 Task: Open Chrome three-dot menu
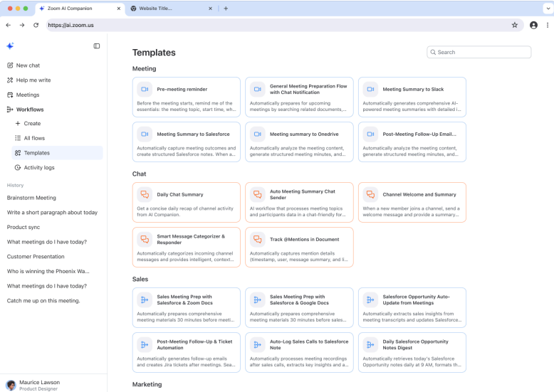coord(548,25)
